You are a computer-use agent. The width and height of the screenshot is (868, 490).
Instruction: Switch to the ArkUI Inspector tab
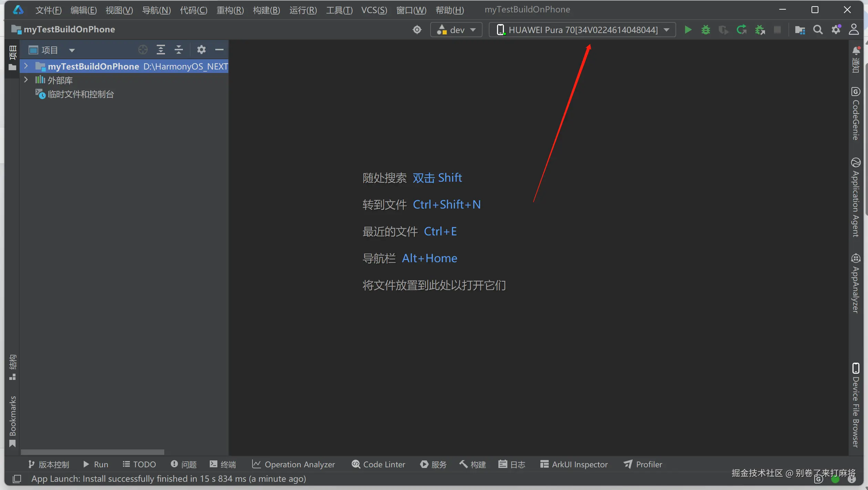[574, 464]
